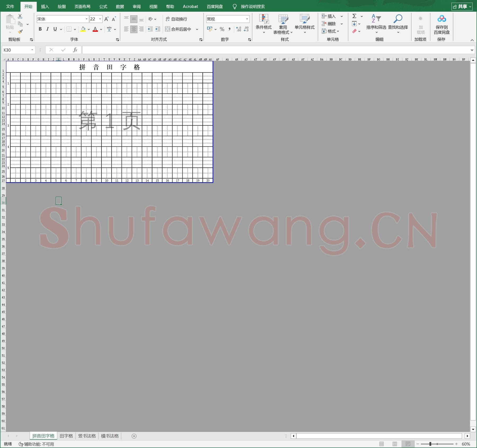This screenshot has width=477, height=448.
Task: Toggle Bold formatting
Action: click(40, 29)
